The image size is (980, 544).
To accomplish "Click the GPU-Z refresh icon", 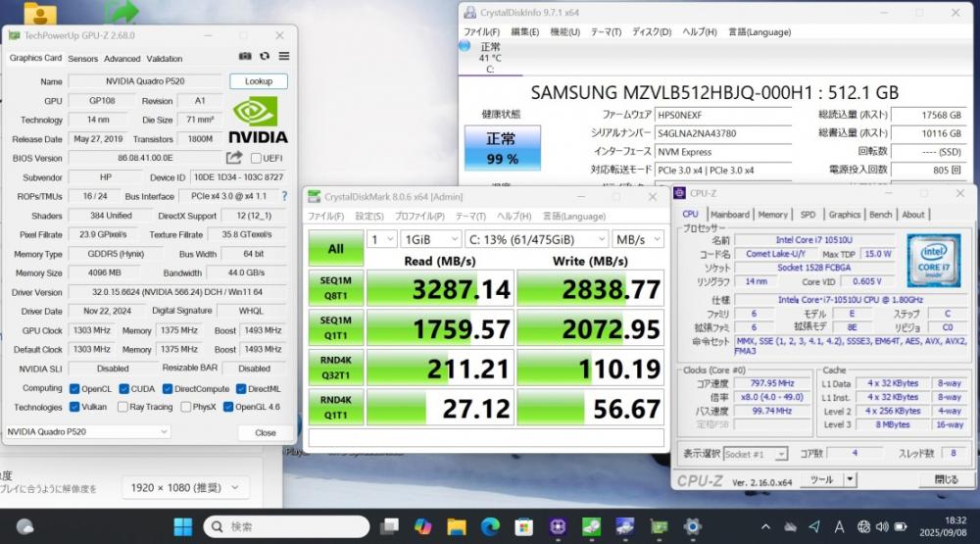I will [x=265, y=56].
